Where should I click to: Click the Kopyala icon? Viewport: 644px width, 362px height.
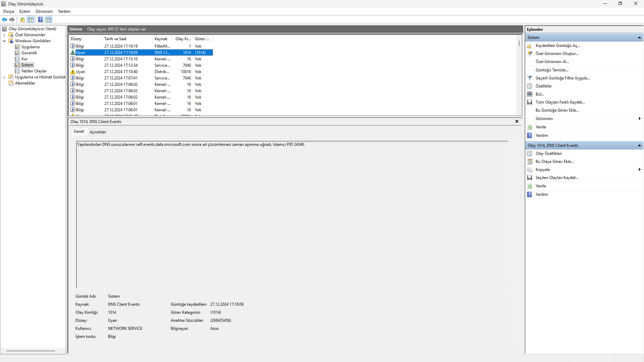[x=530, y=170]
